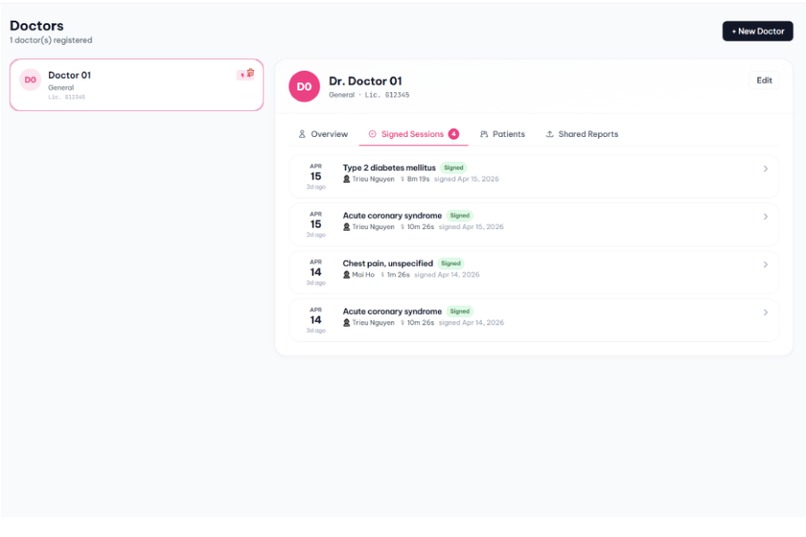Image resolution: width=806 pixels, height=537 pixels.
Task: Open Acute coronary syndrome title dated Apr 15
Action: [392, 216]
